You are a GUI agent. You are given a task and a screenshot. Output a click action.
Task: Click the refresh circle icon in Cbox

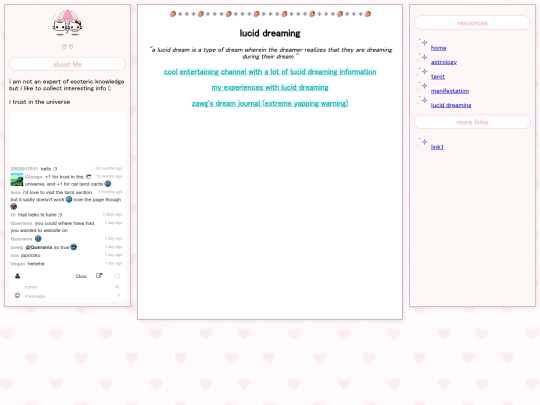click(x=117, y=276)
